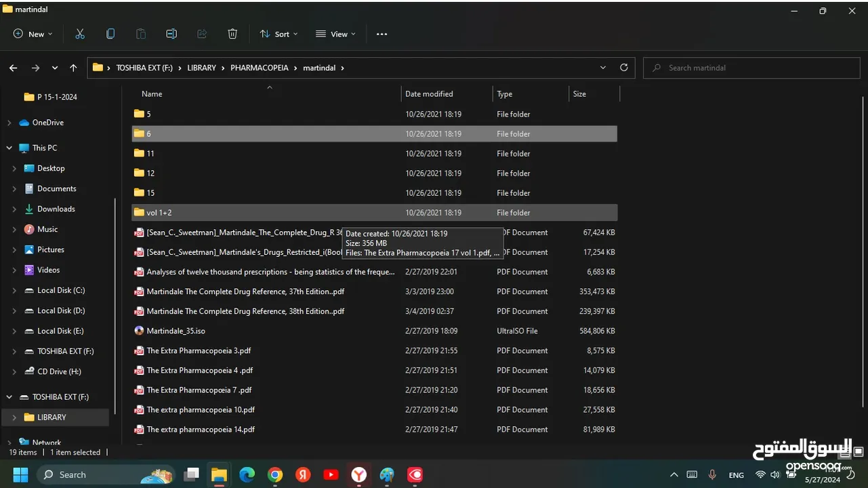The width and height of the screenshot is (868, 488).
Task: Click the Paste clipboard icon
Action: (x=141, y=34)
